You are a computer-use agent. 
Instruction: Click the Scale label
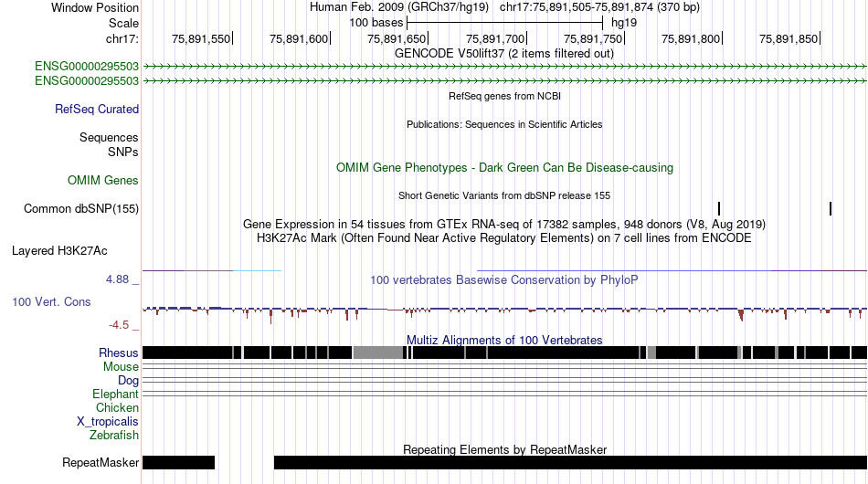coord(123,23)
